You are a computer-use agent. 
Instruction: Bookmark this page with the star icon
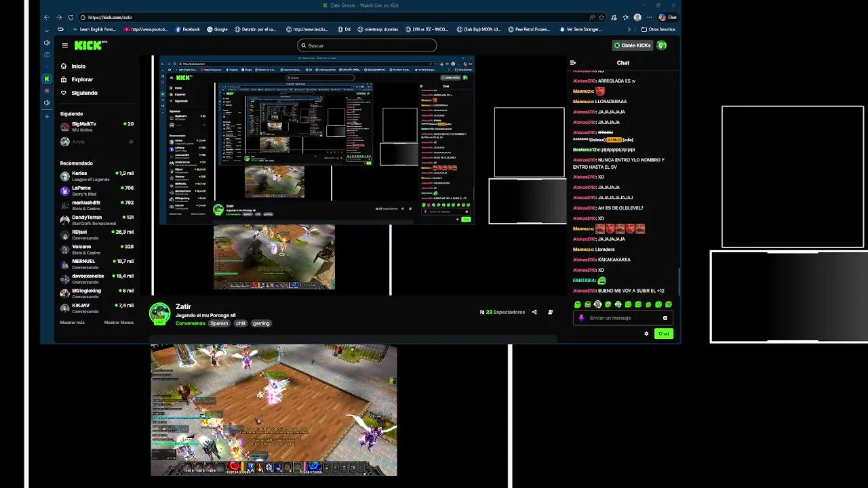(601, 17)
